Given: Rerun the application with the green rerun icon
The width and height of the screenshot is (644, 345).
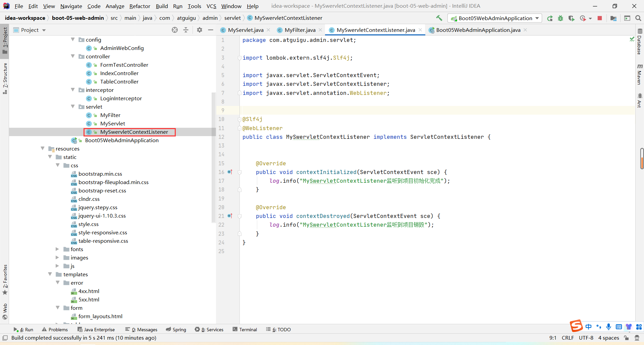Looking at the screenshot, I should tap(550, 18).
